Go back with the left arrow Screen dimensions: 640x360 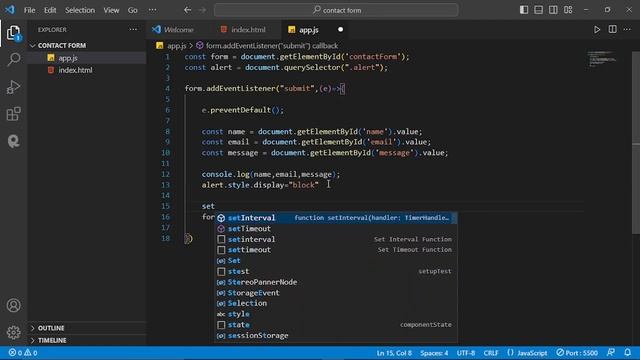pos(187,10)
